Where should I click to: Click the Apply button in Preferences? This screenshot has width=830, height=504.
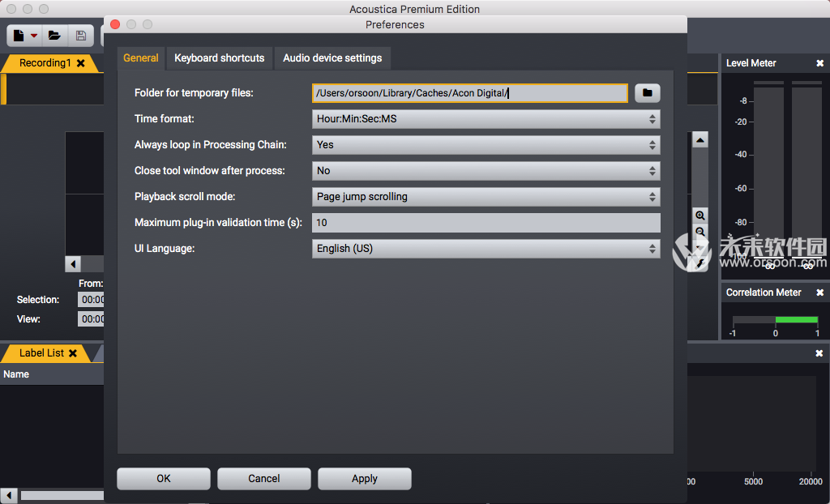point(365,479)
